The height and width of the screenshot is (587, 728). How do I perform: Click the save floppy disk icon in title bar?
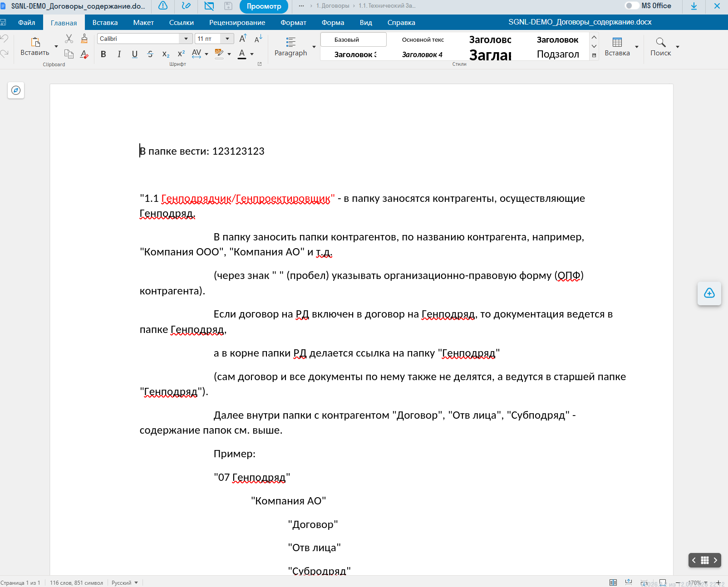tap(228, 6)
